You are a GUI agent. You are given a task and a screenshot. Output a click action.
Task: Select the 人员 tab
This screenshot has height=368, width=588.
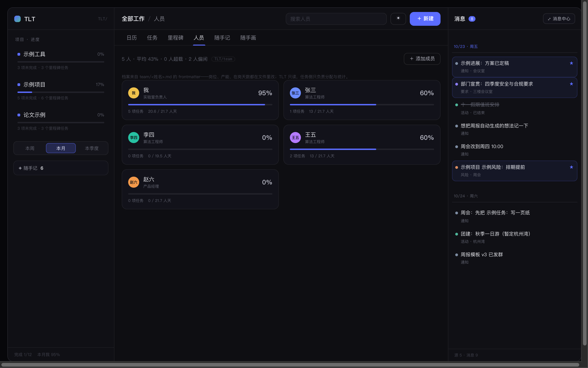(x=199, y=38)
